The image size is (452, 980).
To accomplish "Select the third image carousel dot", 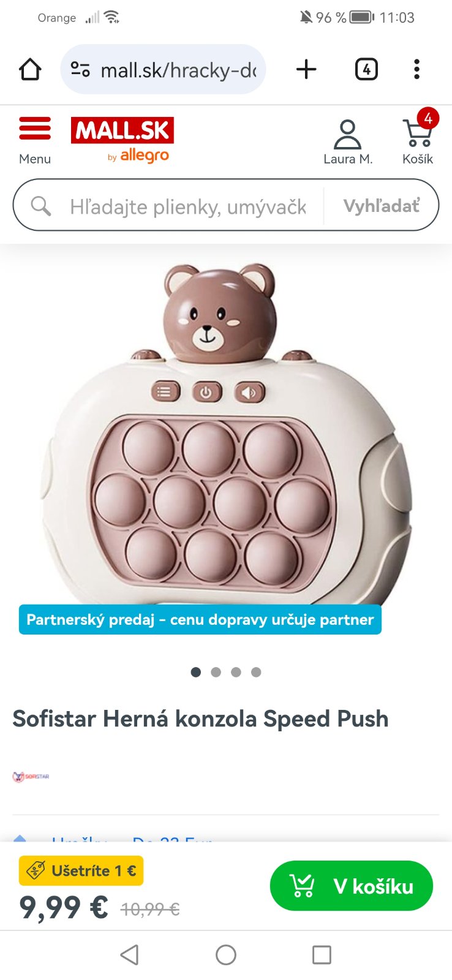I will pos(236,672).
